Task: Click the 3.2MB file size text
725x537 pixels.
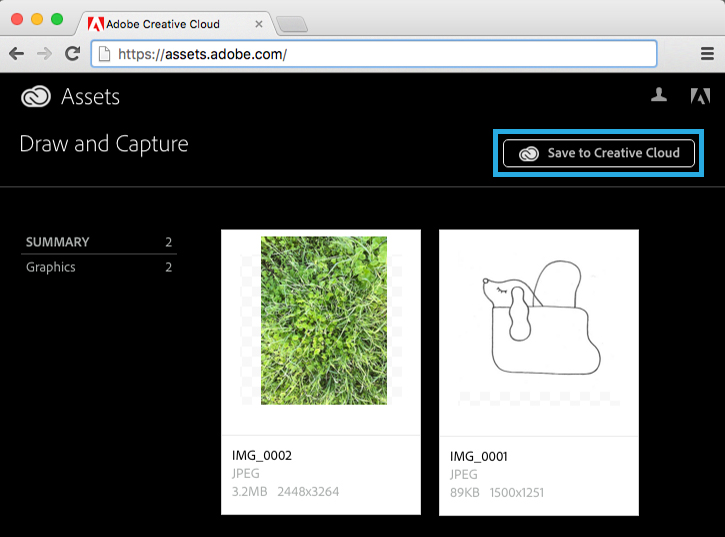Action: click(250, 492)
